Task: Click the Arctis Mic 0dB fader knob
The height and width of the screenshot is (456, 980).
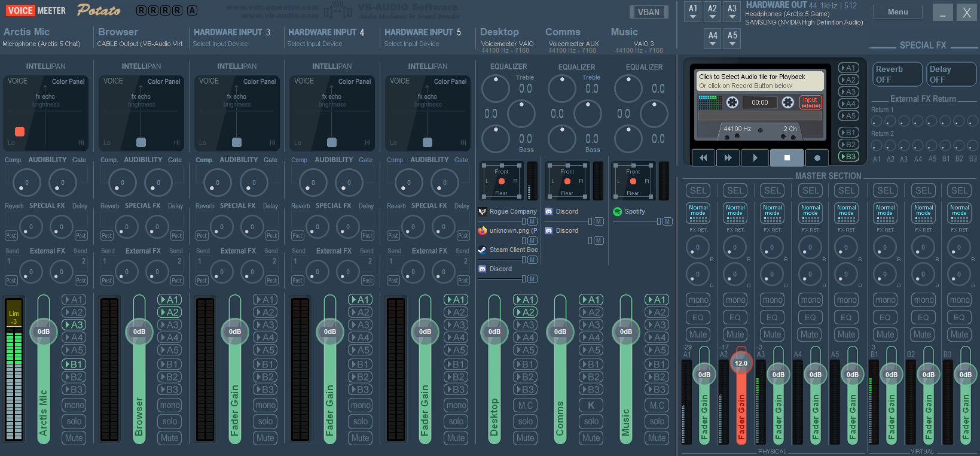Action: (x=44, y=332)
